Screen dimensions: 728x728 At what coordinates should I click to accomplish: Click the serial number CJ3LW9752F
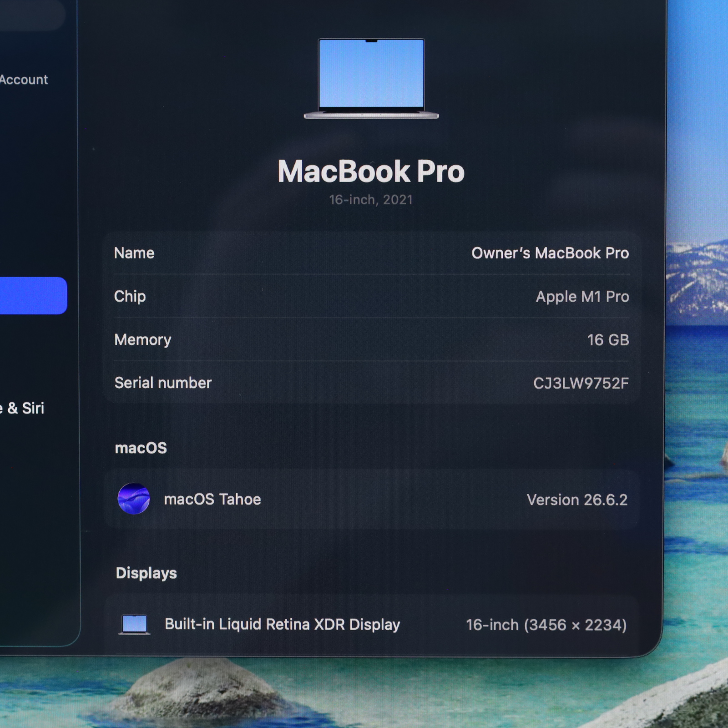(x=581, y=383)
